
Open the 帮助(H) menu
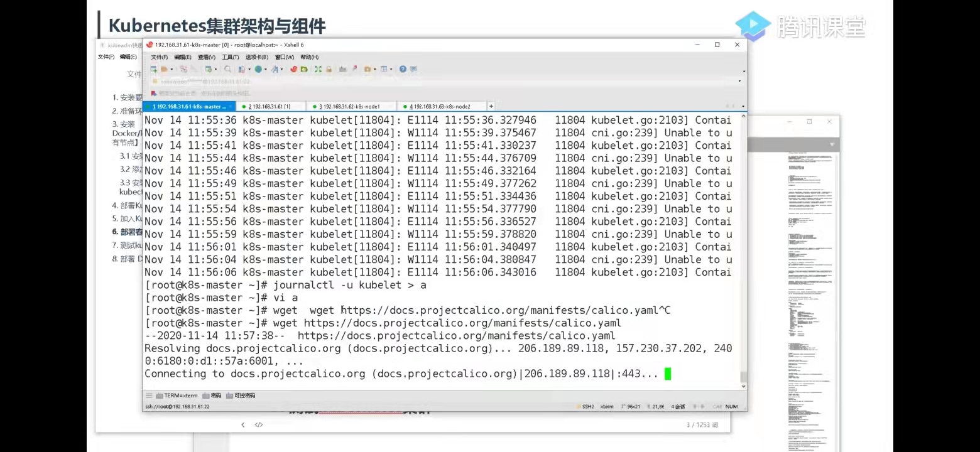[x=309, y=57]
